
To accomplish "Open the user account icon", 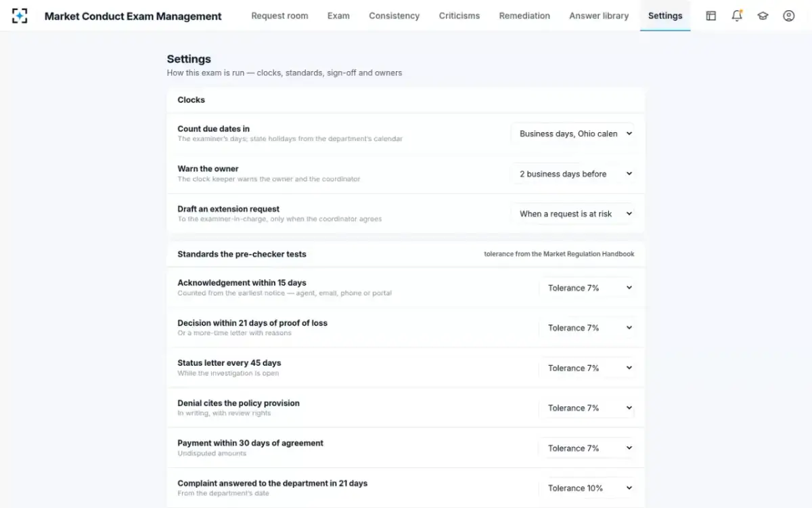I will tap(788, 16).
